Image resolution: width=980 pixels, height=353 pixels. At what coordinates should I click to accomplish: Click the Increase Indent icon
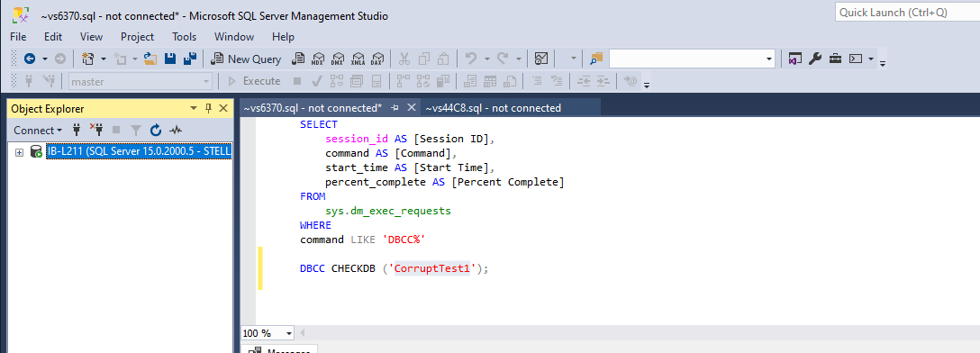pyautogui.click(x=603, y=81)
